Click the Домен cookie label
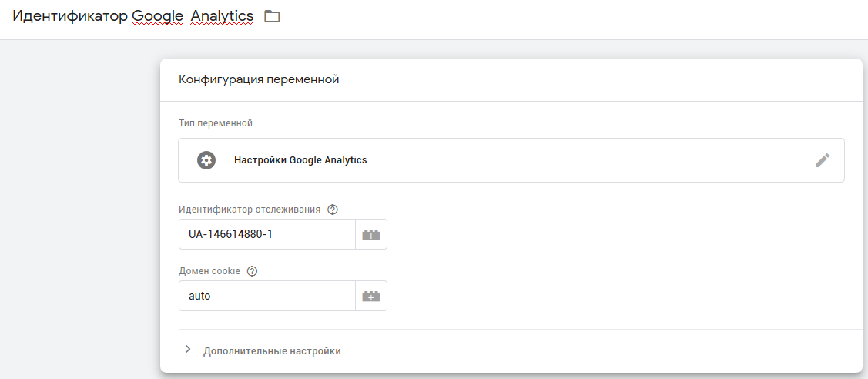The image size is (868, 379). pos(209,271)
